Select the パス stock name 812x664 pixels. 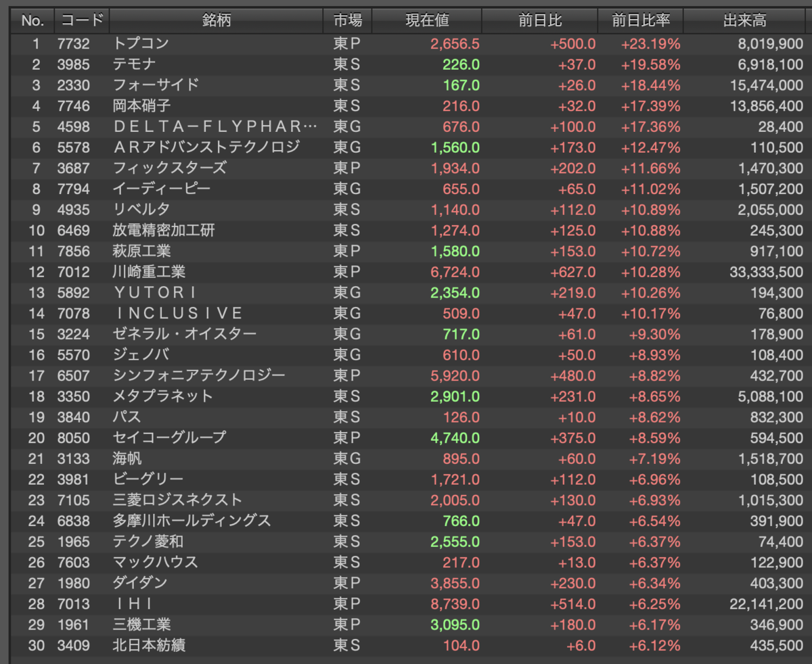[x=127, y=417]
